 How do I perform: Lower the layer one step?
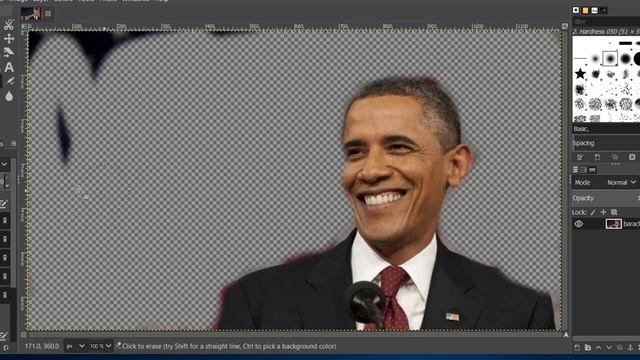(609, 348)
